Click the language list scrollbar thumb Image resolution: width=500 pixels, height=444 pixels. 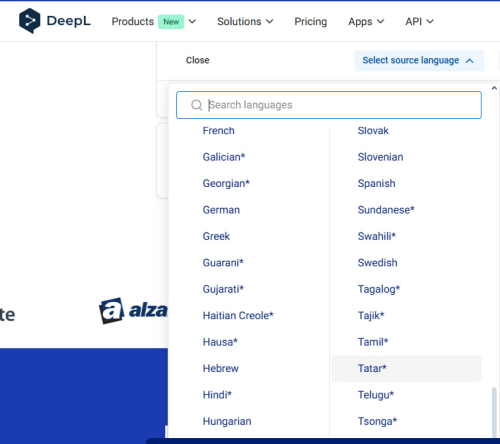[x=494, y=412]
